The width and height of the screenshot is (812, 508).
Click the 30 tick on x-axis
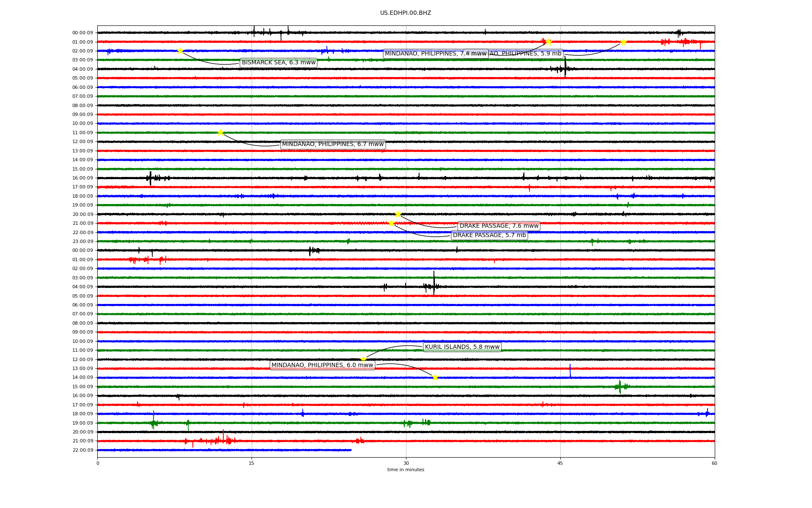[x=406, y=463]
